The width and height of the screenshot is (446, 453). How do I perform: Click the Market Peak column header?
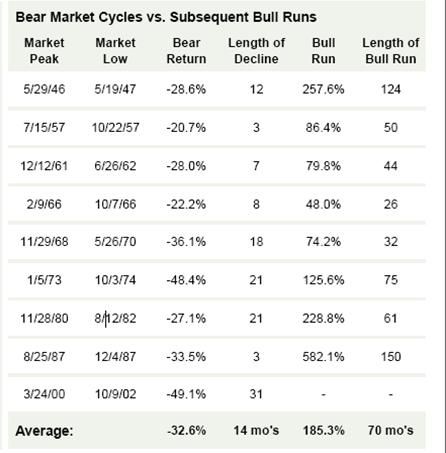44,51
